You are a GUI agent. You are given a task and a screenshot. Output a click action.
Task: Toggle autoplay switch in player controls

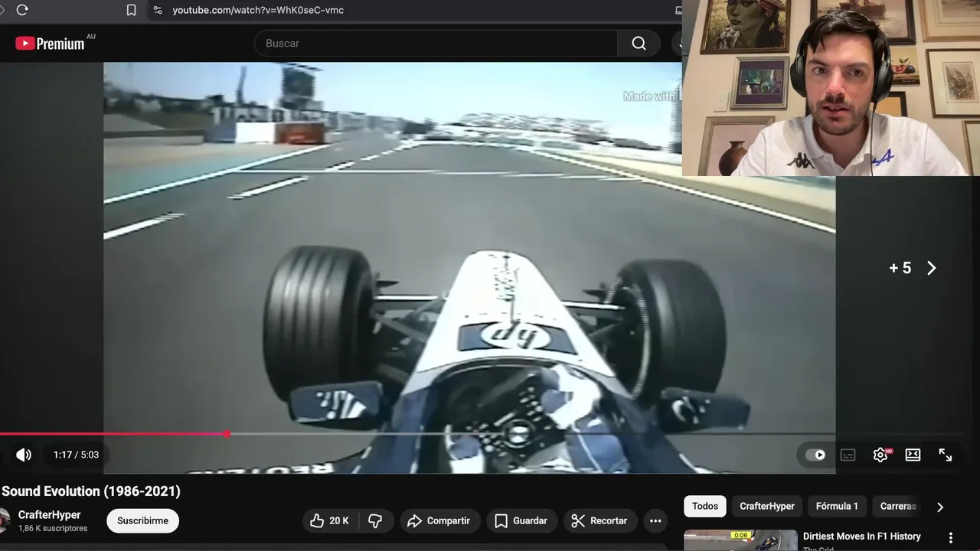point(815,455)
